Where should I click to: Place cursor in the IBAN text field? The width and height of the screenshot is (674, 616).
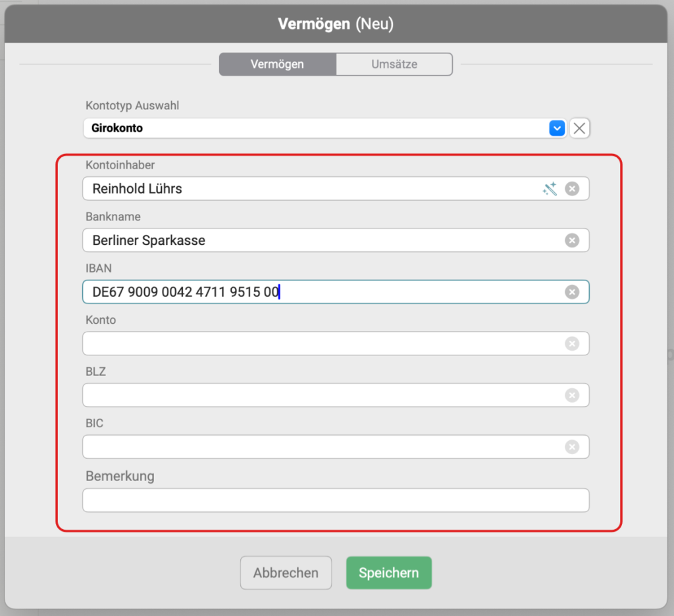[395, 292]
